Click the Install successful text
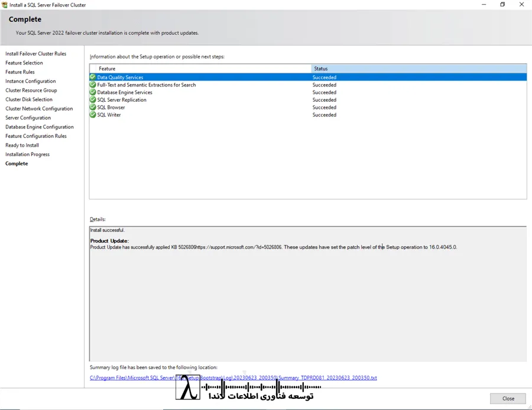Image resolution: width=532 pixels, height=410 pixels. [107, 230]
